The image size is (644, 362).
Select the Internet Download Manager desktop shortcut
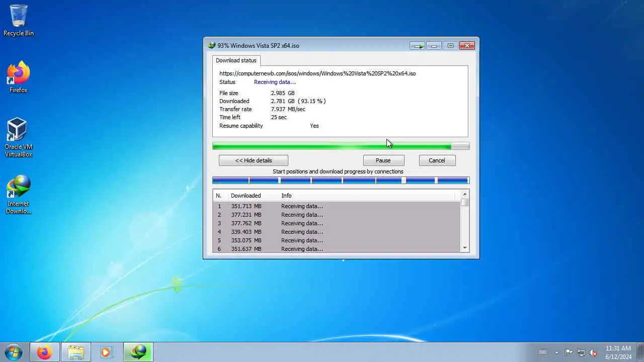[x=19, y=194]
